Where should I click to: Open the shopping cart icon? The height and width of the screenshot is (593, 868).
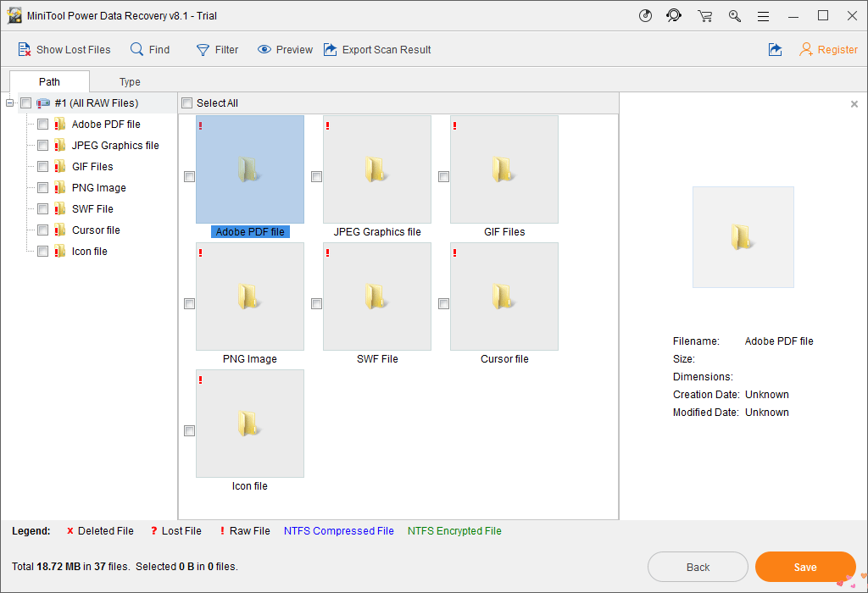pos(704,15)
